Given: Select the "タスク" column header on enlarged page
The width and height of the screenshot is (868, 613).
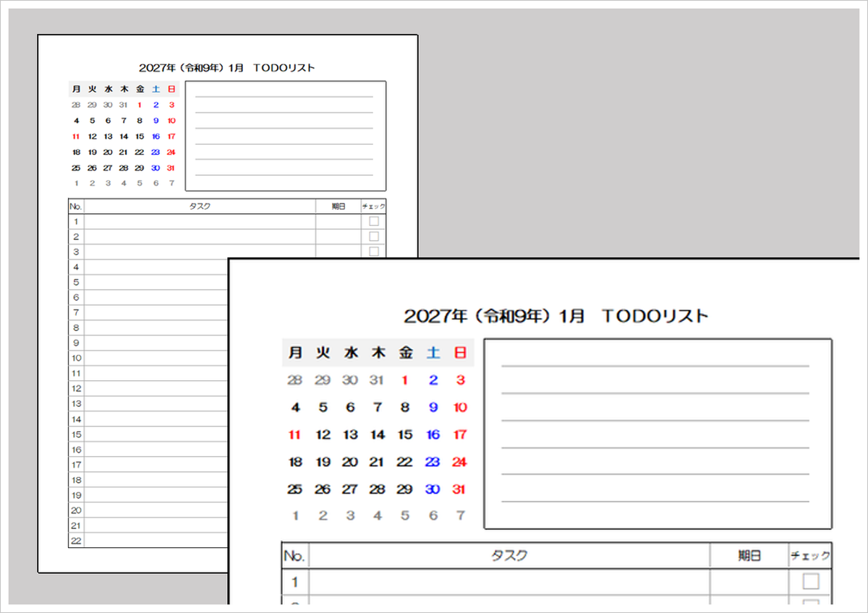Looking at the screenshot, I should [x=509, y=556].
